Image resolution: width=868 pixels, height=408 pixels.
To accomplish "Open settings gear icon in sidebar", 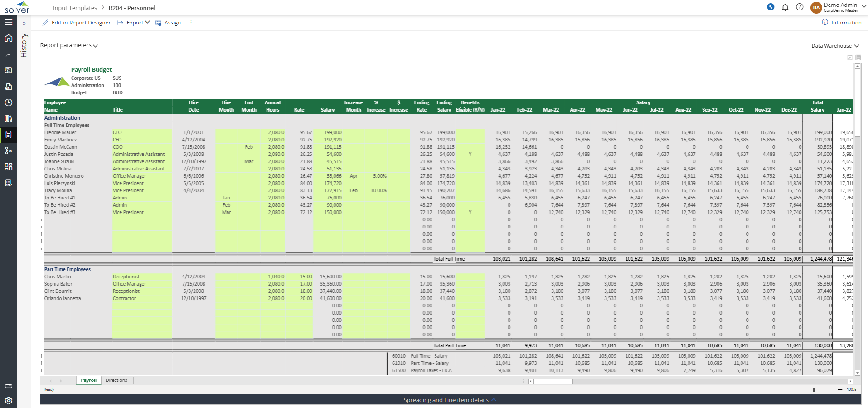I will click(8, 401).
